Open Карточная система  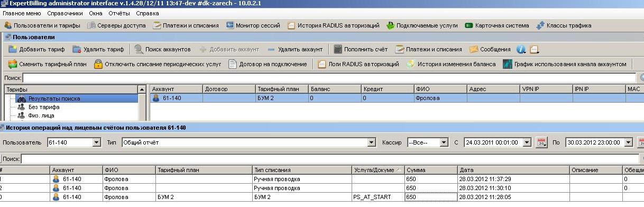click(x=497, y=25)
